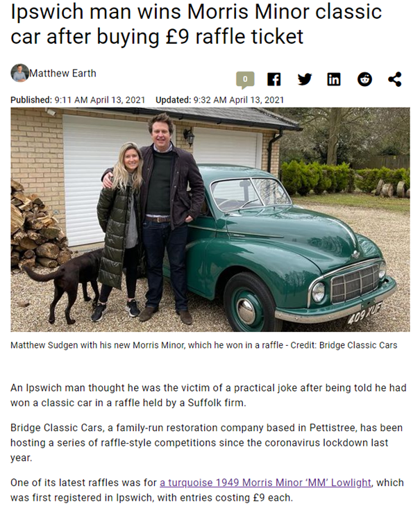Click the opening paragraph about a practical joke
The image size is (420, 518).
208,395
